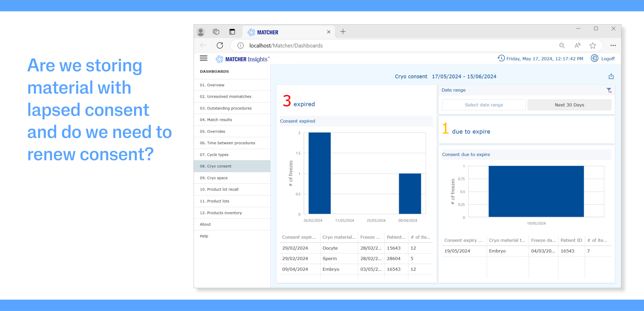Click the tallest expired consent bar
The height and width of the screenshot is (311, 644).
[319, 173]
